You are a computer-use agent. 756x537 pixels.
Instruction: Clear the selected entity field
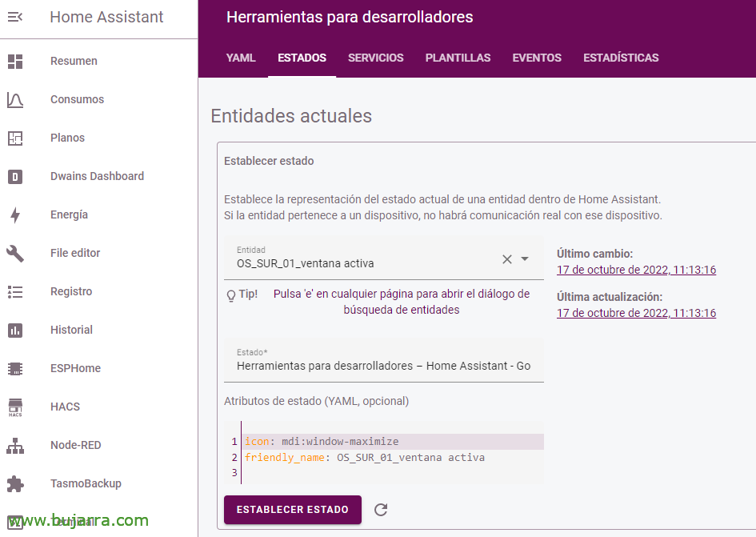pyautogui.click(x=506, y=259)
